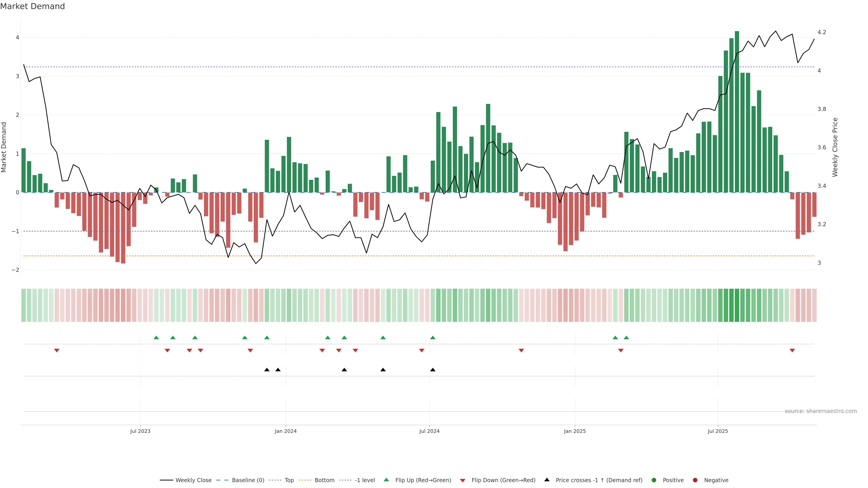Click the Market Demand chart title

(32, 6)
